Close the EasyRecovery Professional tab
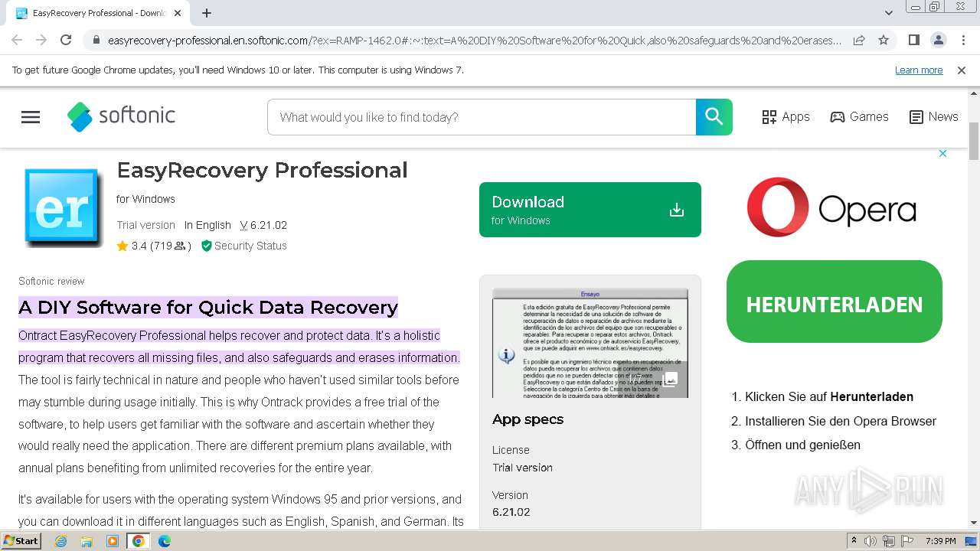Viewport: 980px width, 551px height. 178,13
